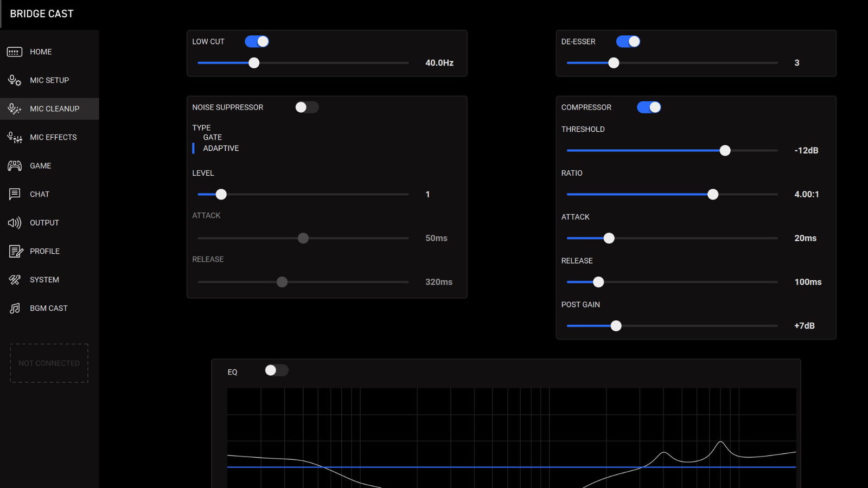Viewport: 868px width, 488px height.
Task: Click the System tools icon
Action: [x=14, y=280]
